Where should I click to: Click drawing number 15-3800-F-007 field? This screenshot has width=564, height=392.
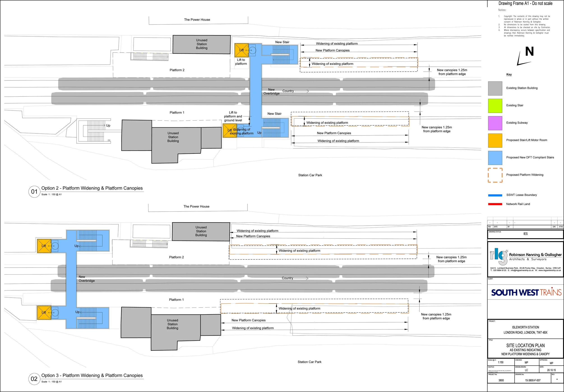coord(533,381)
